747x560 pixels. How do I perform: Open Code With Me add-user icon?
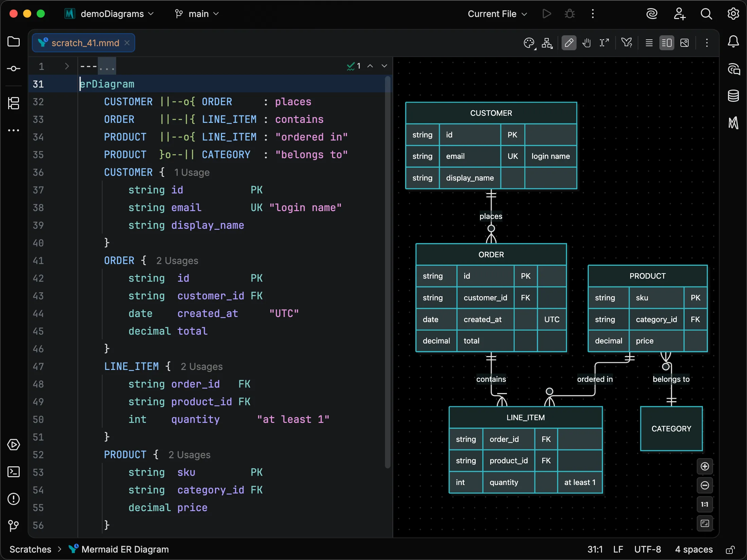[679, 14]
